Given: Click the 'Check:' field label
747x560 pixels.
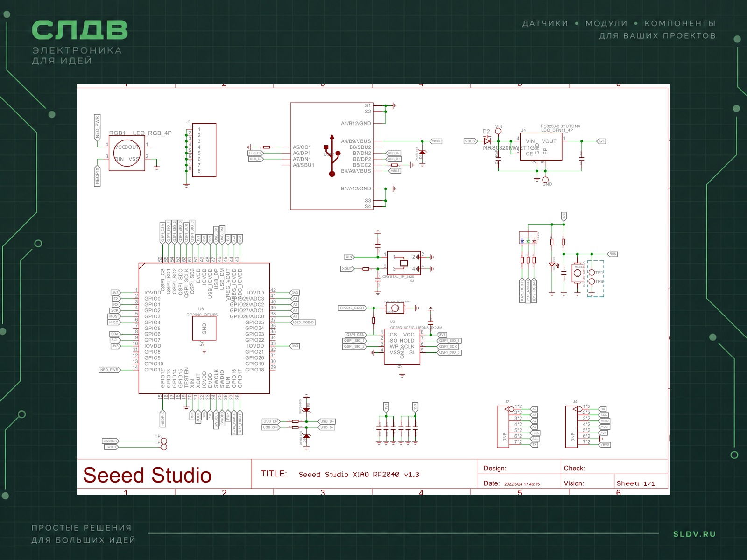Looking at the screenshot, I should tap(574, 469).
